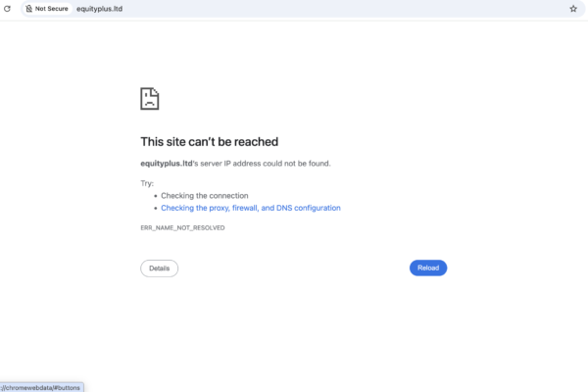Click the reload page icon in toolbar
The width and height of the screenshot is (588, 392).
point(7,9)
